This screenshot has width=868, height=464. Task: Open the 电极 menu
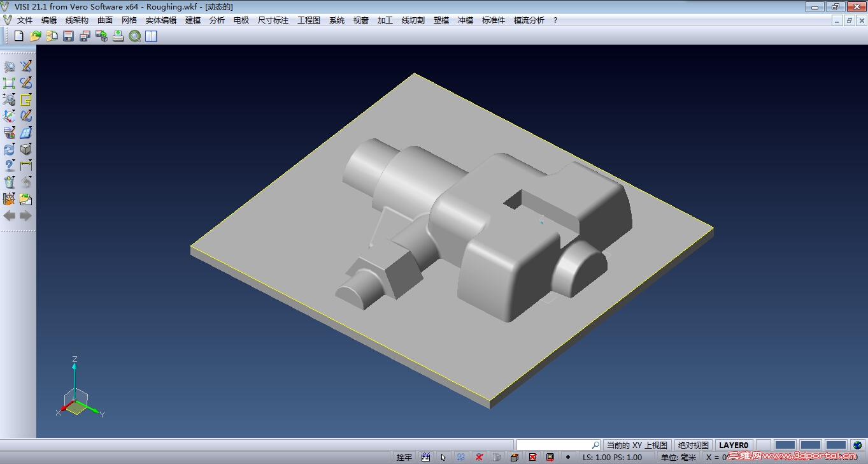[241, 20]
